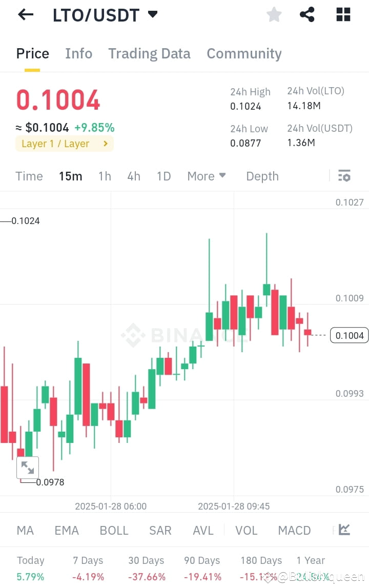View the Depth chart
The height and width of the screenshot is (588, 369).
pyautogui.click(x=262, y=176)
